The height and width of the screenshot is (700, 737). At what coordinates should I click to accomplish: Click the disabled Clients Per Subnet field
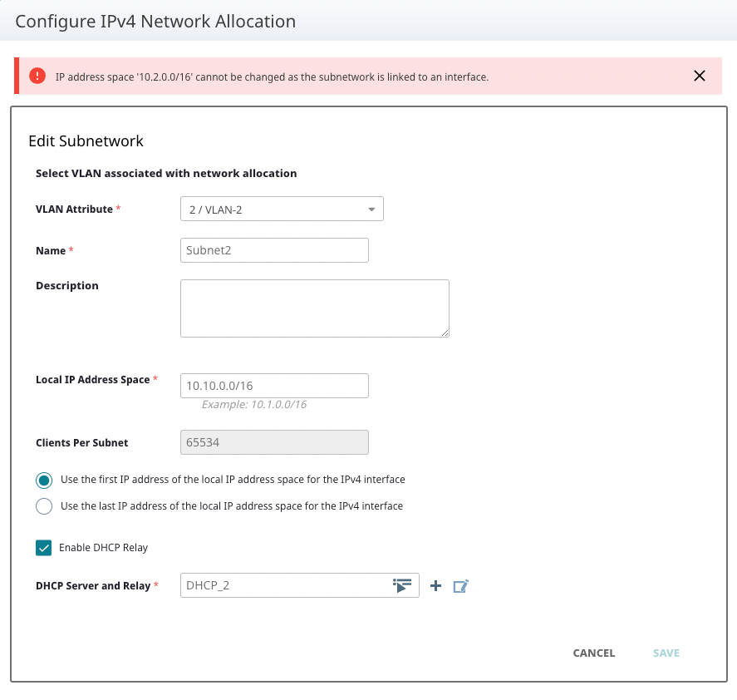click(x=274, y=442)
